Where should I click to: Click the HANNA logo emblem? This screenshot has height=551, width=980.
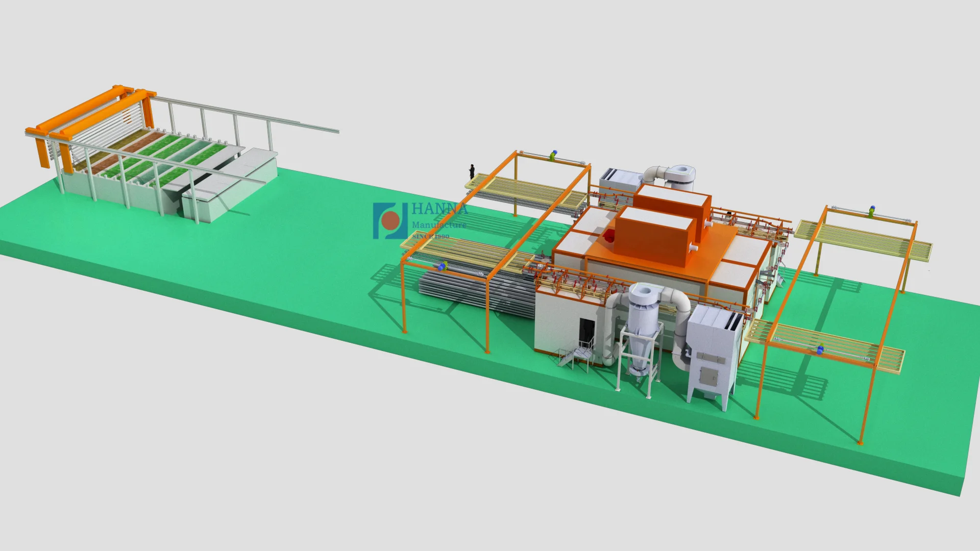click(390, 220)
